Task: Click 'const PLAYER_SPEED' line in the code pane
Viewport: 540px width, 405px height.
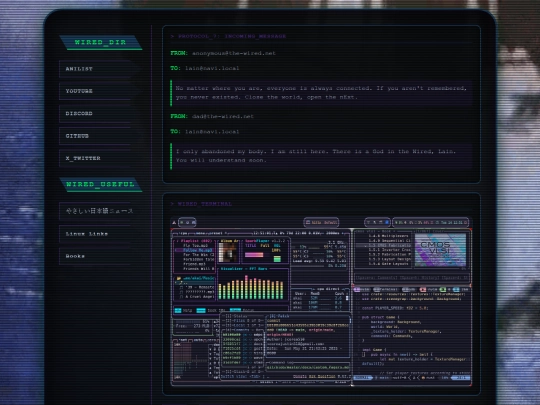Action: (x=395, y=308)
